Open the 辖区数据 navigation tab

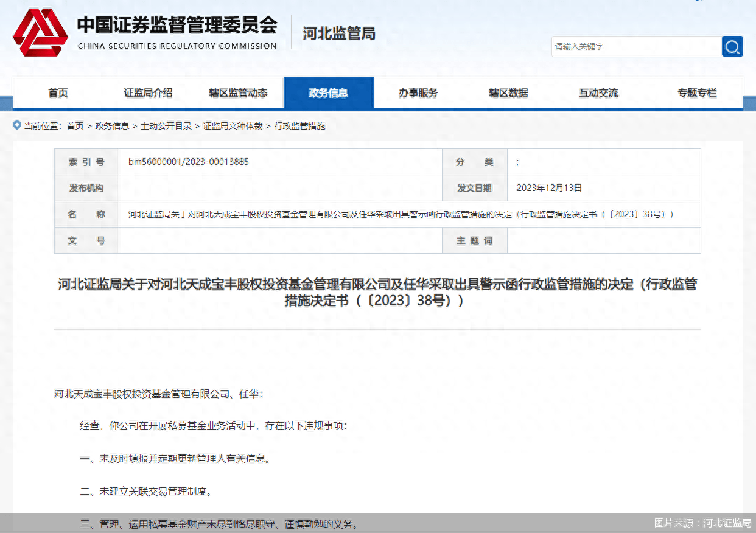tap(509, 93)
